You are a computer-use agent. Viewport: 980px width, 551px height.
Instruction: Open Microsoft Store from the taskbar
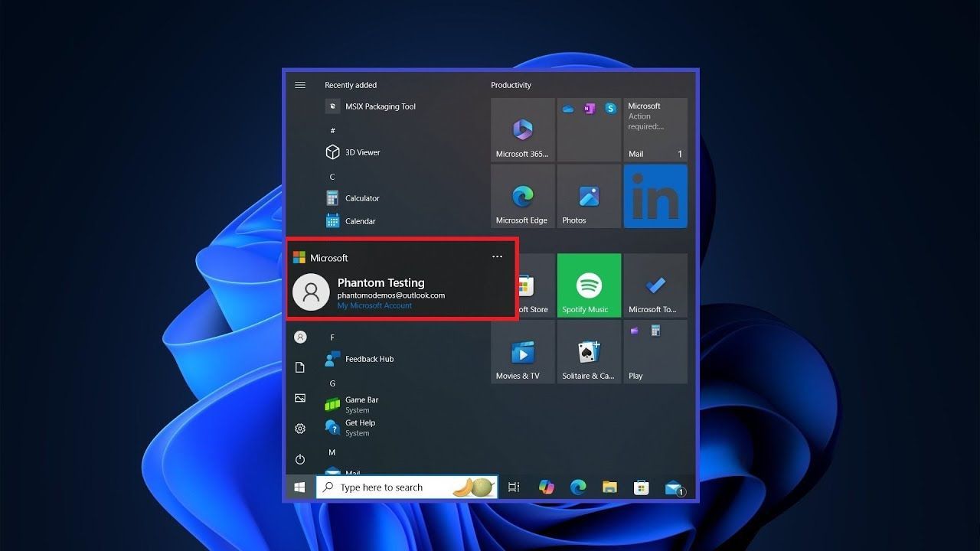[642, 487]
